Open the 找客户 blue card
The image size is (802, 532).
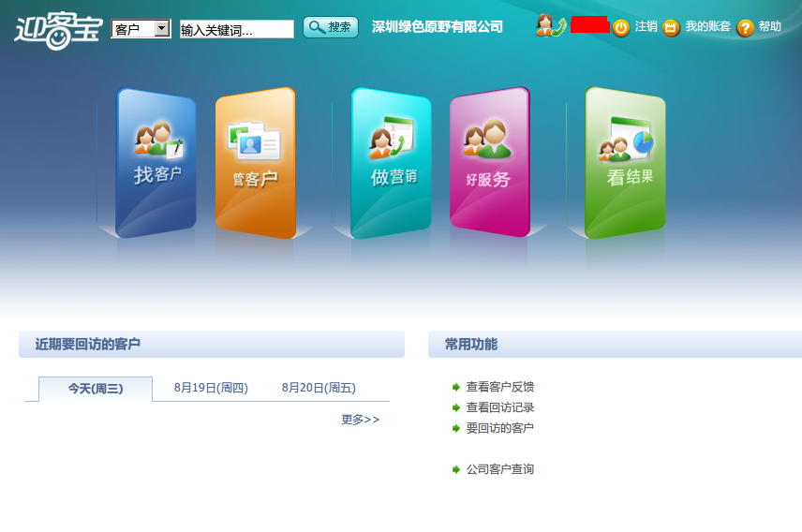pyautogui.click(x=156, y=163)
